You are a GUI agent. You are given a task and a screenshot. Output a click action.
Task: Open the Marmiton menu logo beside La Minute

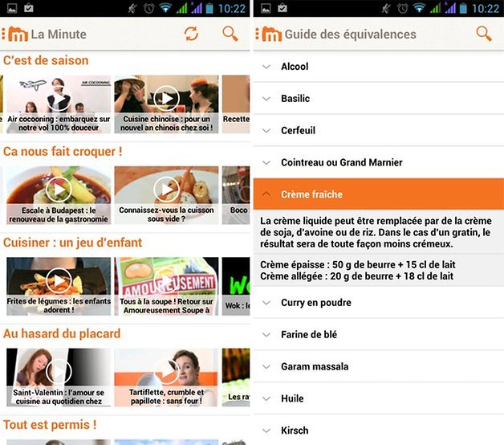click(15, 34)
